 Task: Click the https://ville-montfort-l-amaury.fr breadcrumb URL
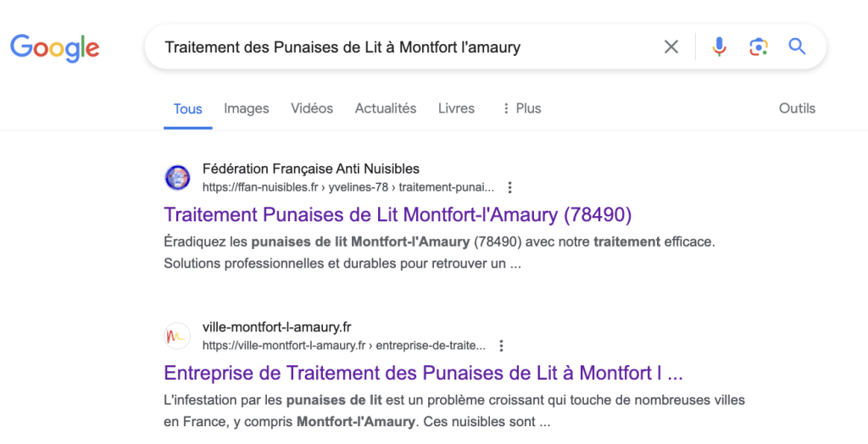344,346
